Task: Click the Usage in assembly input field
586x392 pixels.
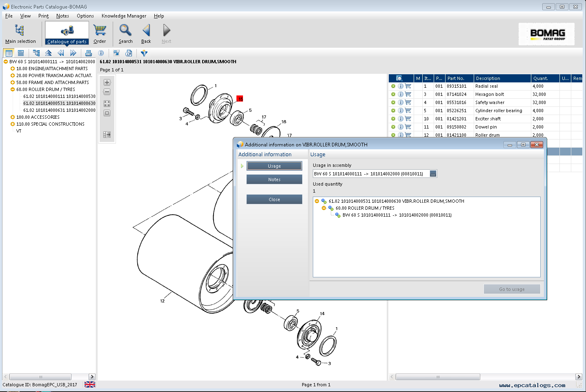Action: click(371, 174)
